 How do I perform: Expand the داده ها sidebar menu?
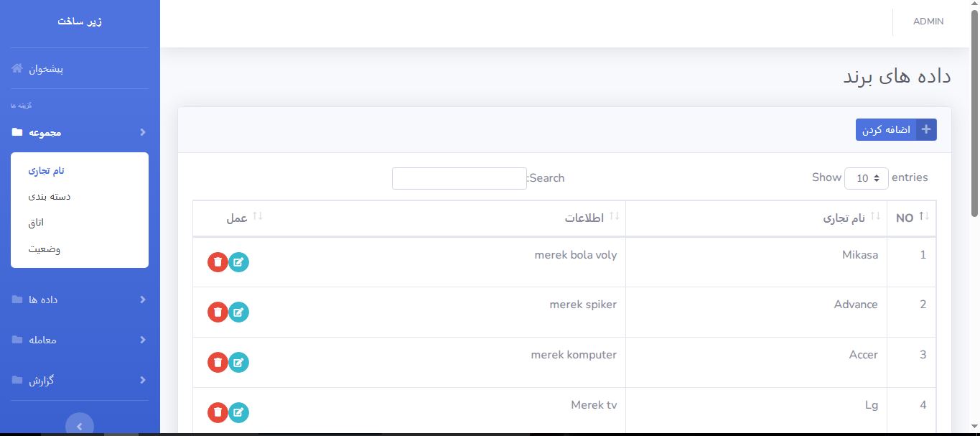79,300
